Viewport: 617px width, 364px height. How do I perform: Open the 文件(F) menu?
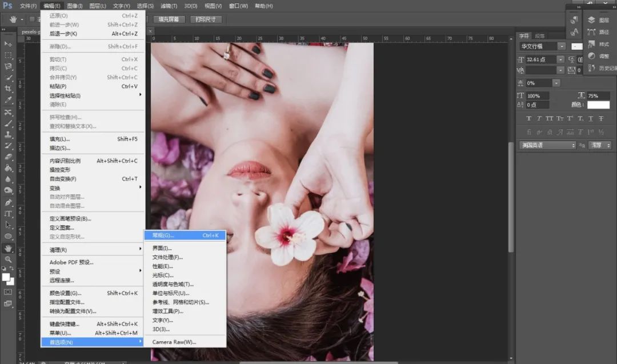click(x=29, y=6)
